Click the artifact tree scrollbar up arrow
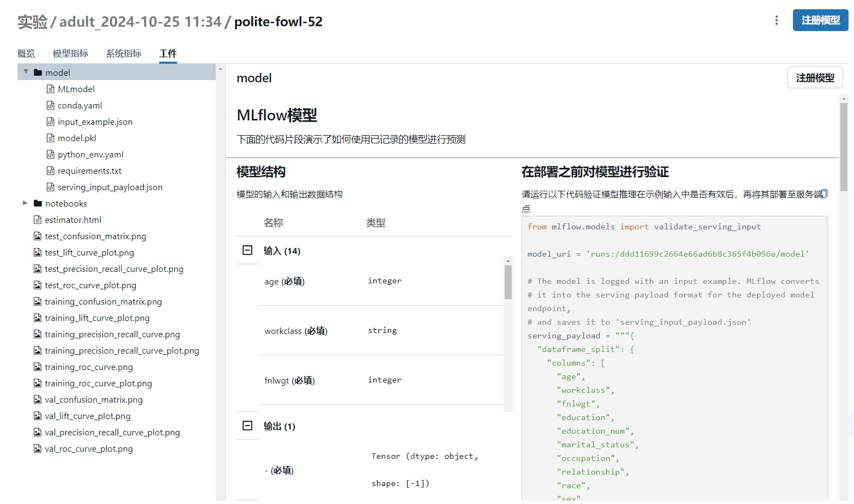Image resolution: width=854 pixels, height=504 pixels. (x=220, y=68)
